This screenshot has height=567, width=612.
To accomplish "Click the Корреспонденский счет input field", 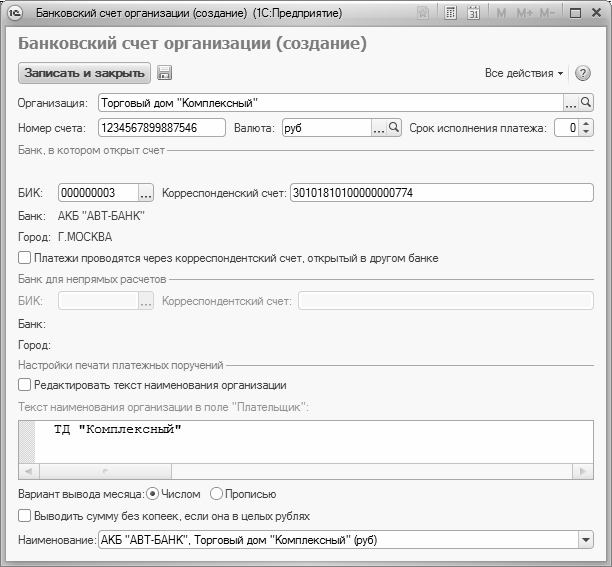I will pos(442,193).
